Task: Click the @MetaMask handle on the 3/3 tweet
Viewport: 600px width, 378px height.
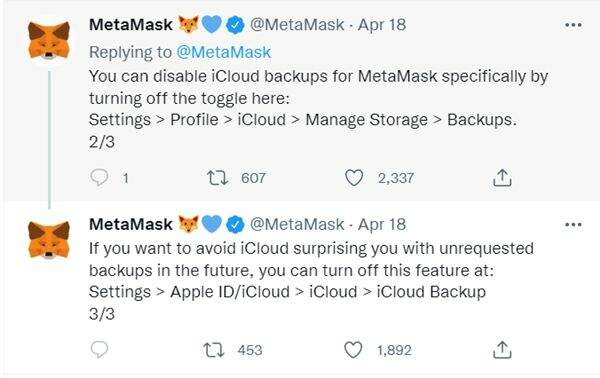Action: (x=297, y=224)
